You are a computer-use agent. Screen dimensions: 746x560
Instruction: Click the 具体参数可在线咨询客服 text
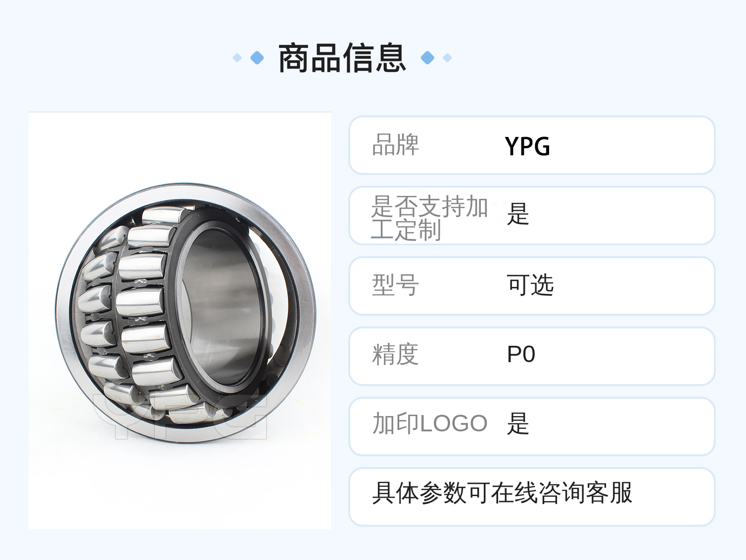pyautogui.click(x=502, y=493)
